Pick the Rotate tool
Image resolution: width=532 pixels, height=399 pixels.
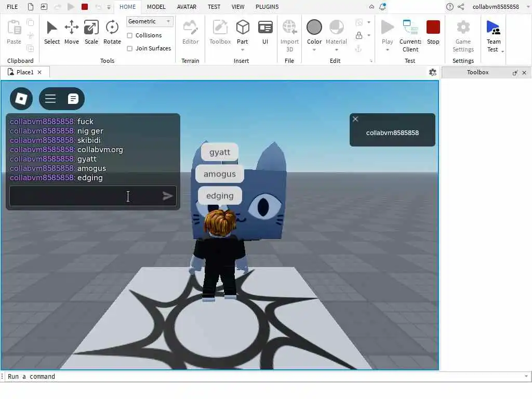click(112, 32)
